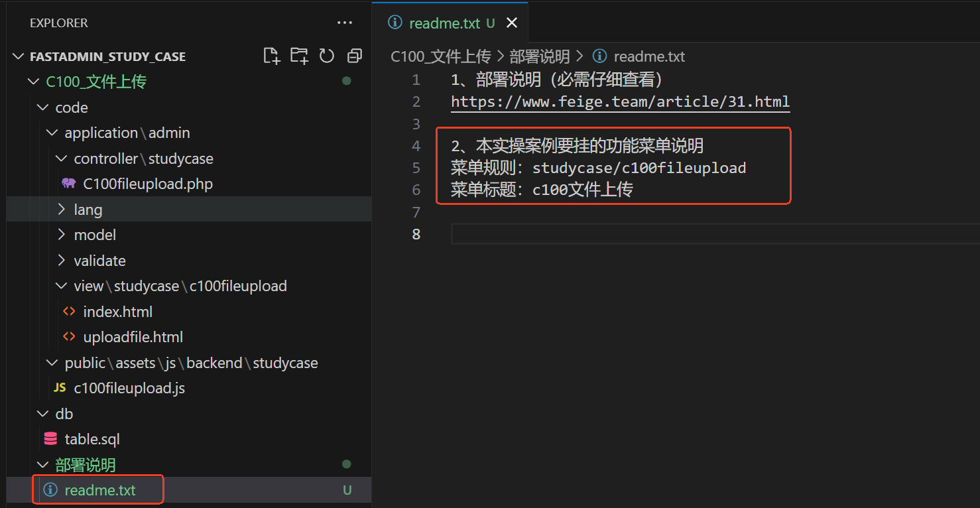
Task: Collapse the application\admin folder
Action: pyautogui.click(x=52, y=133)
